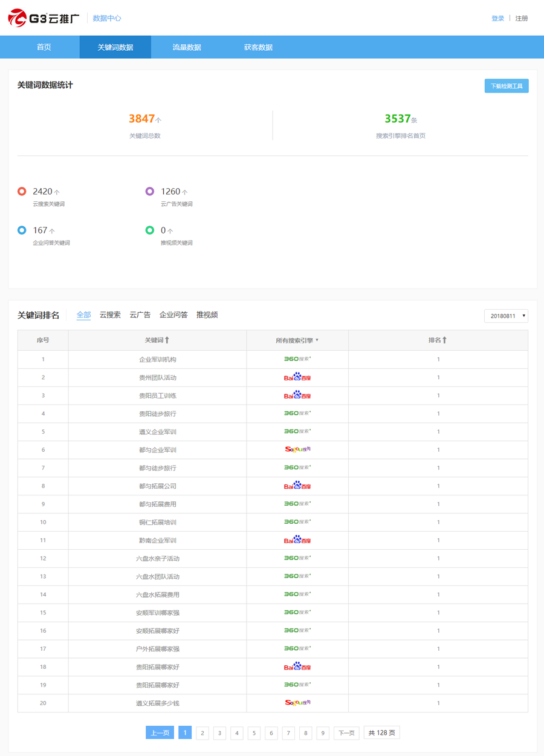Open the 所有搜索引擎 filter dropdown

297,341
